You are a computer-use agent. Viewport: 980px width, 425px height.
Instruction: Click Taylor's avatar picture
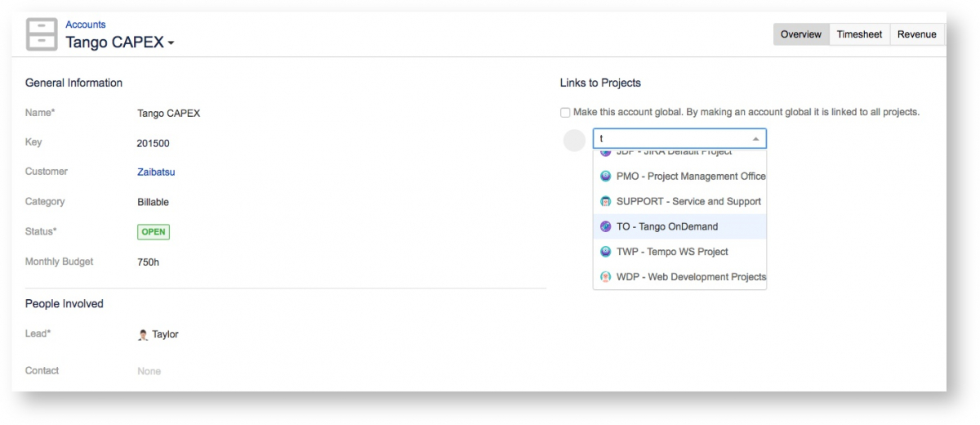(143, 334)
